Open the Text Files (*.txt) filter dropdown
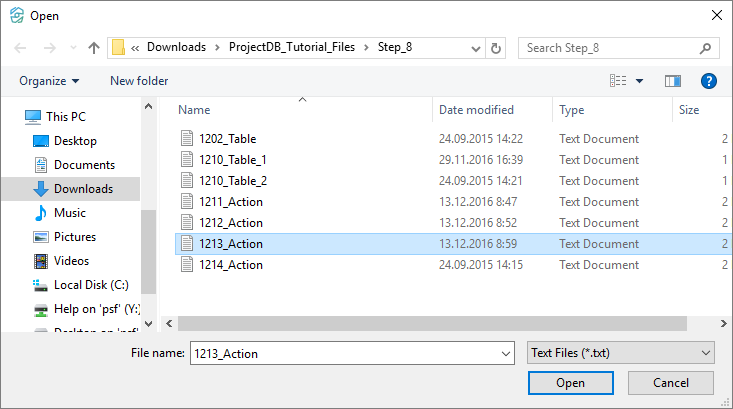 pos(620,353)
